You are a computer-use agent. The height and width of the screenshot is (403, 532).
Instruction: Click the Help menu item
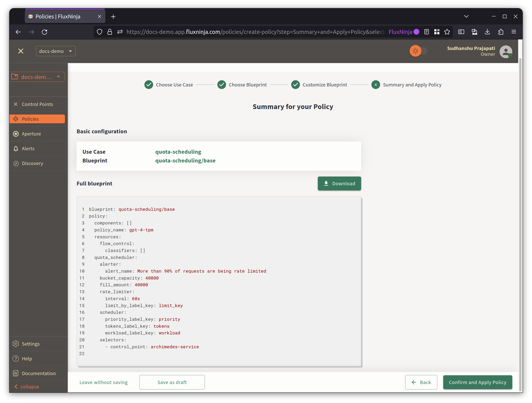[x=27, y=359]
